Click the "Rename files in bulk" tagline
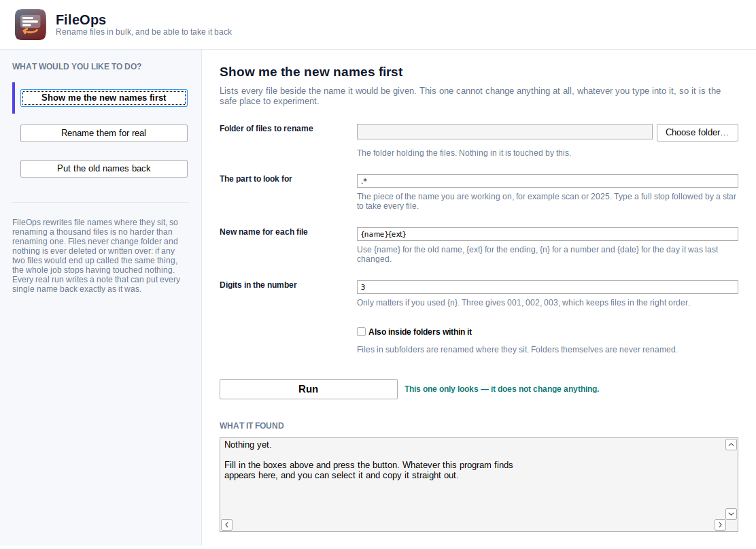The image size is (756, 549). (x=143, y=32)
